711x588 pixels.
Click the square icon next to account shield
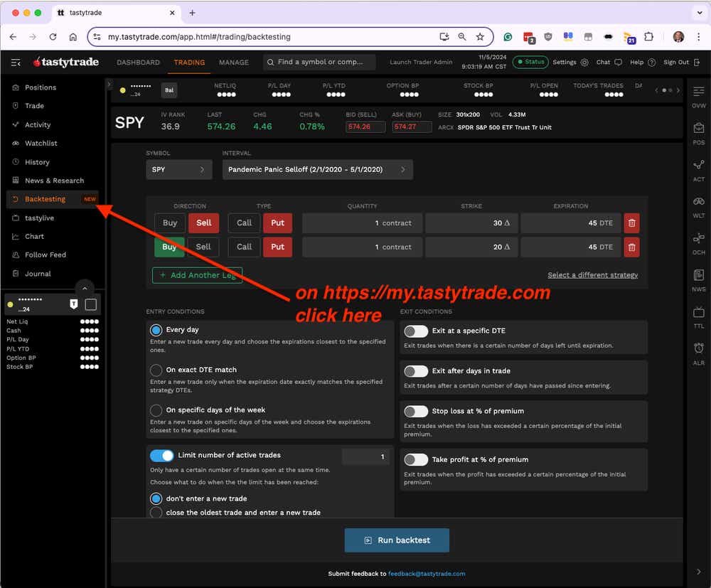91,304
